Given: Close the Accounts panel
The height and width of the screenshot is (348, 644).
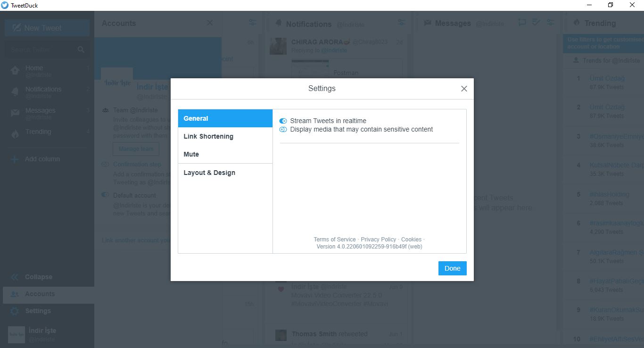Looking at the screenshot, I should 210,23.
